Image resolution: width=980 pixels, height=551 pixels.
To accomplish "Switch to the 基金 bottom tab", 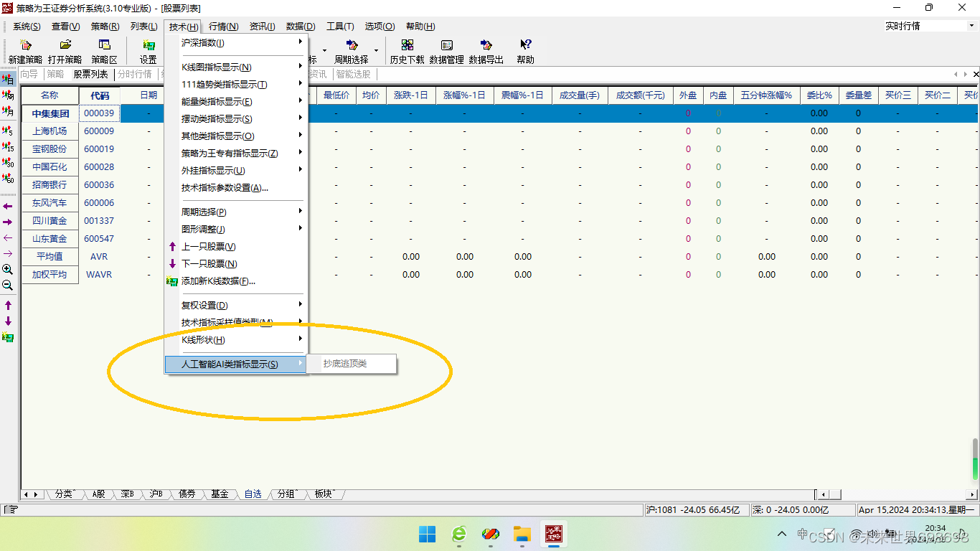I will point(220,494).
